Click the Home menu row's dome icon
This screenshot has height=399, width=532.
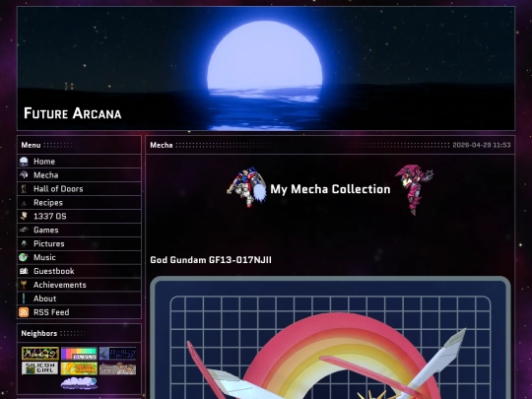point(24,162)
